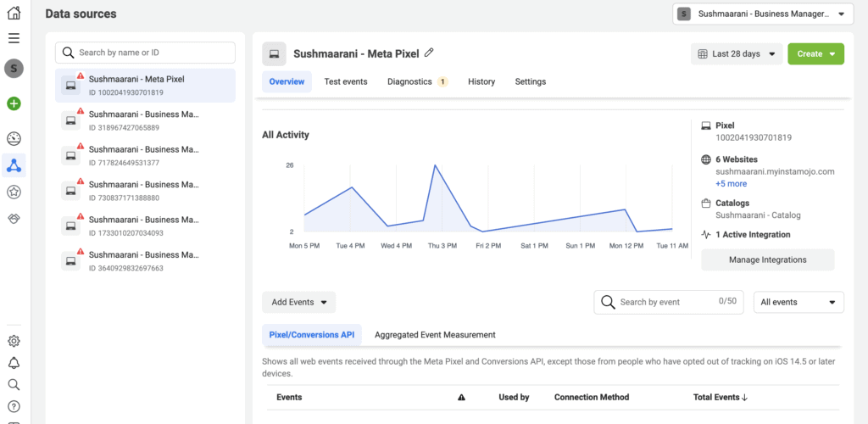The width and height of the screenshot is (868, 424).
Task: Expand the Last 28 days date dropdown
Action: (x=737, y=53)
